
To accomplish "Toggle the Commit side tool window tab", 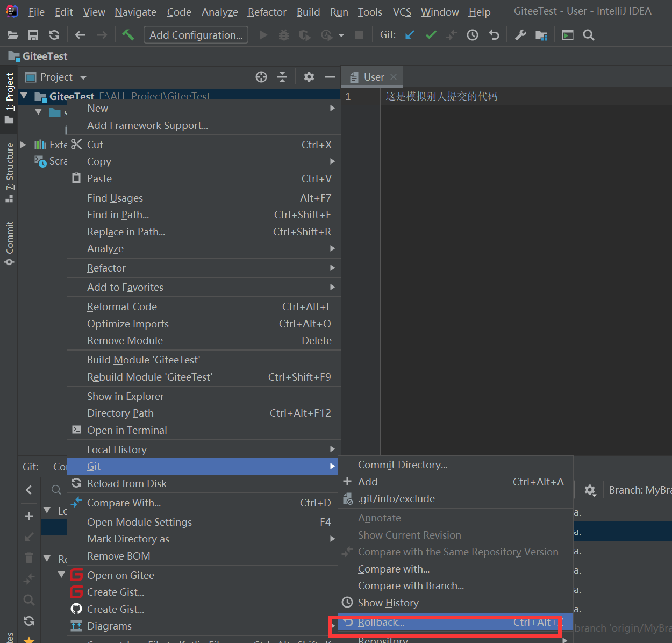I will pos(9,243).
